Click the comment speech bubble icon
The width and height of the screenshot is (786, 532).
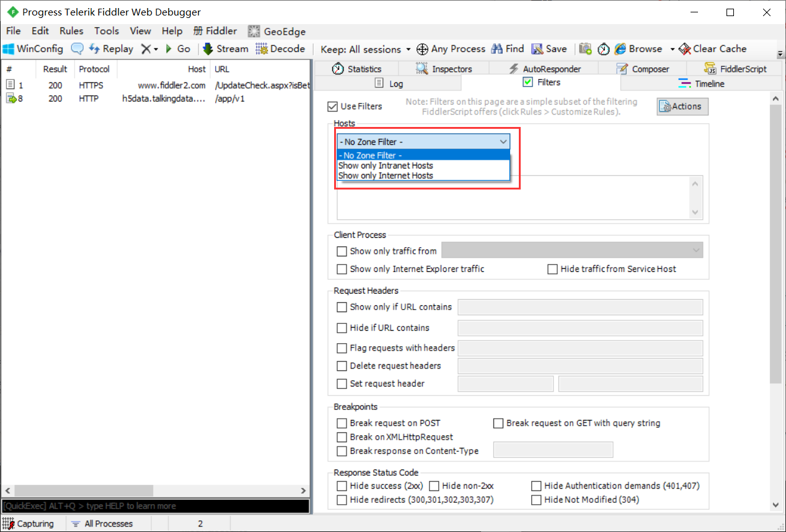pos(77,49)
